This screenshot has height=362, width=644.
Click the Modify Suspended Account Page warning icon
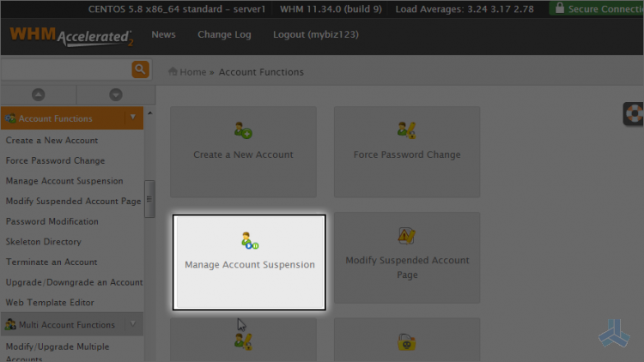(x=407, y=236)
